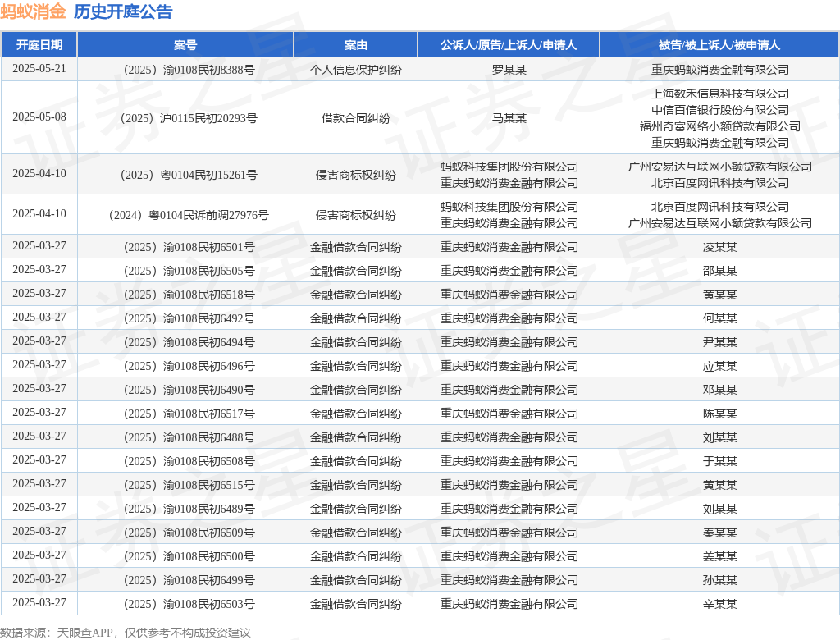The height and width of the screenshot is (640, 840).
Task: Select defendant 何某某
Action: coord(720,318)
